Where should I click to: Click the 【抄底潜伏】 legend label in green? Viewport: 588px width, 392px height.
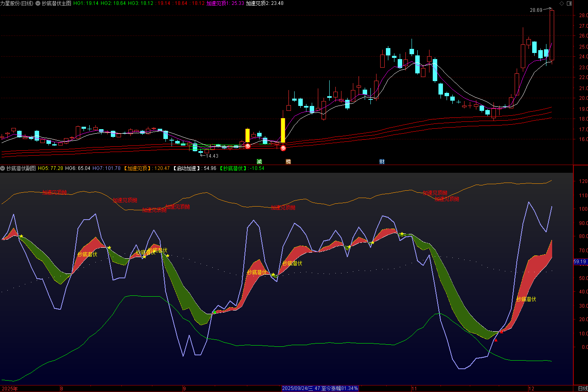tap(233, 168)
